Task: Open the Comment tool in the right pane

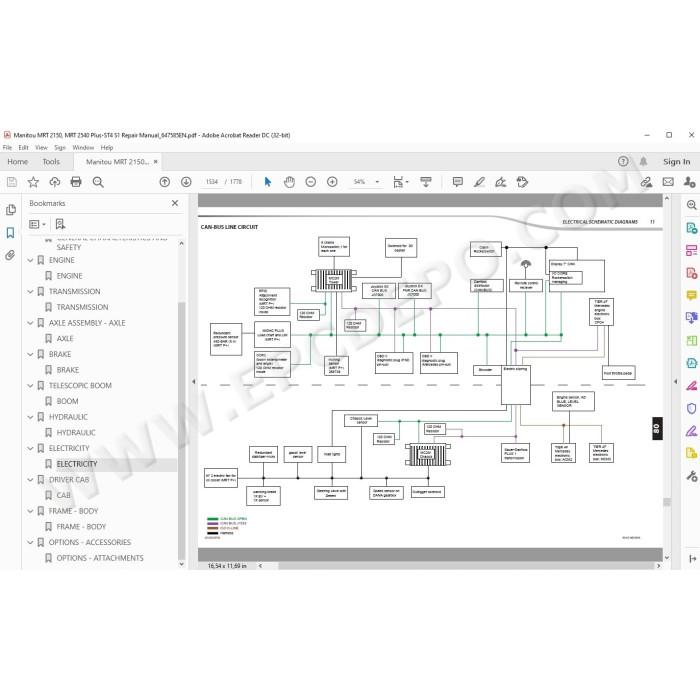Action: [691, 296]
